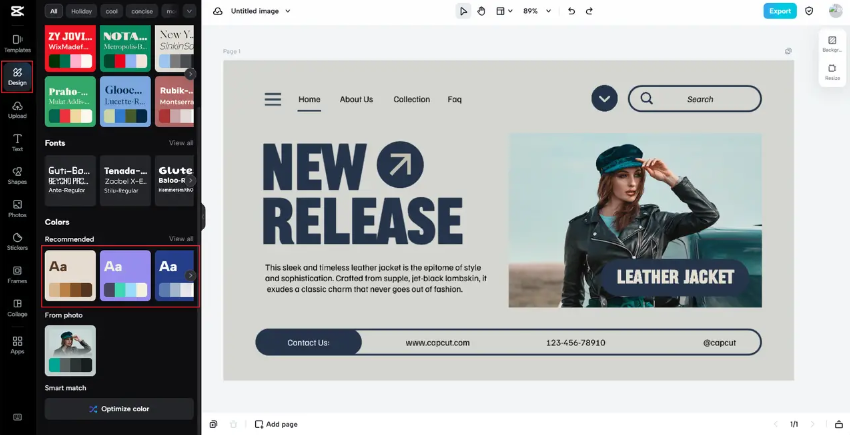The width and height of the screenshot is (850, 435).
Task: Select the LEATHER JACKET label on canvas
Action: (x=675, y=277)
